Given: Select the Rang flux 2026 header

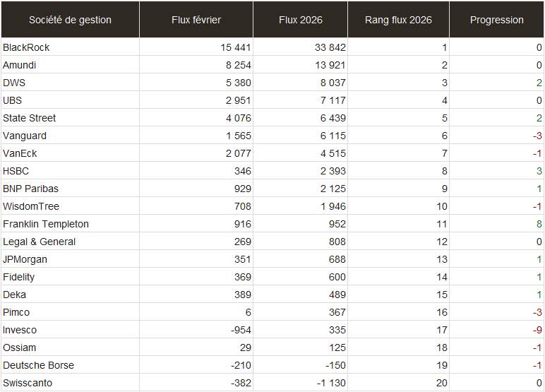Looking at the screenshot, I should tap(398, 20).
